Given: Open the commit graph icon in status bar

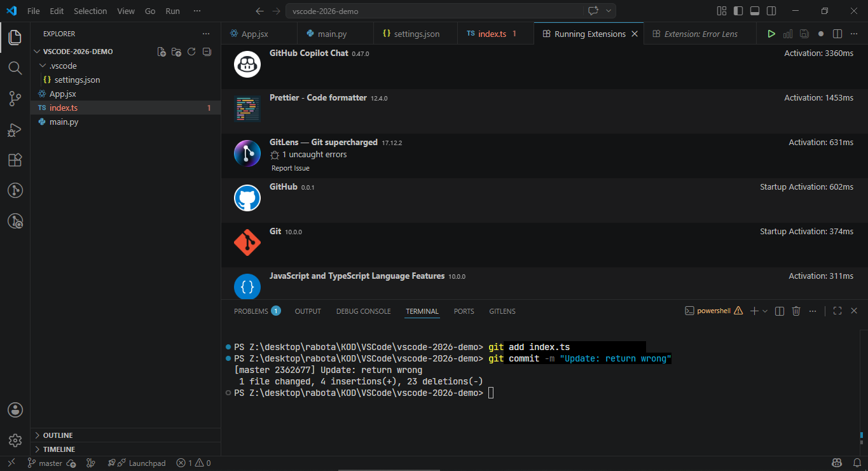Looking at the screenshot, I should [90, 463].
